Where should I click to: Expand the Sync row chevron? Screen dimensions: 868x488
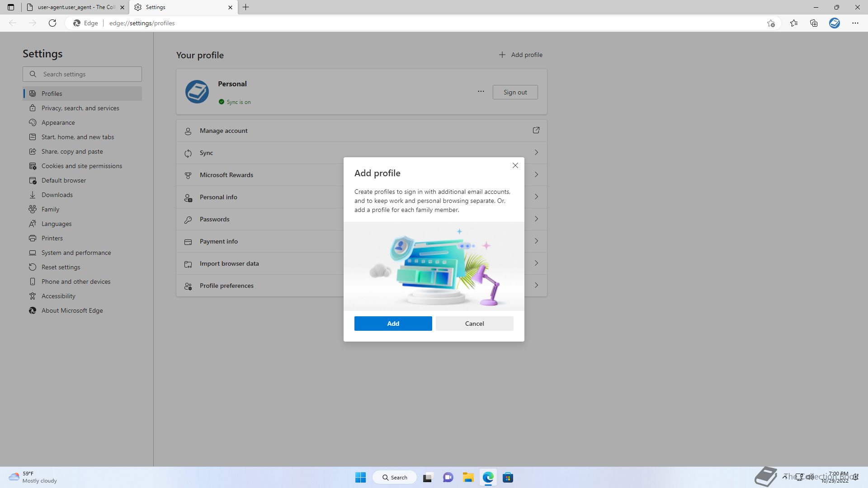[x=536, y=152]
